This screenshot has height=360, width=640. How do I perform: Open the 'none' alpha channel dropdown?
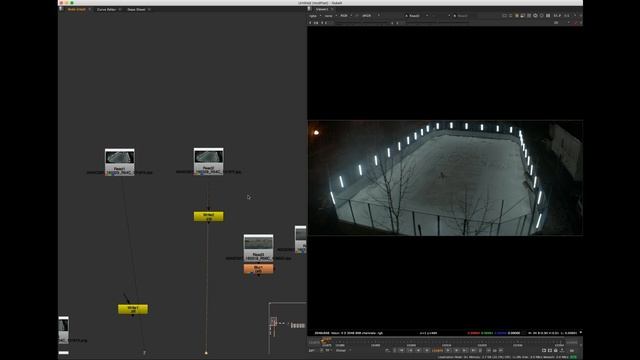point(330,16)
